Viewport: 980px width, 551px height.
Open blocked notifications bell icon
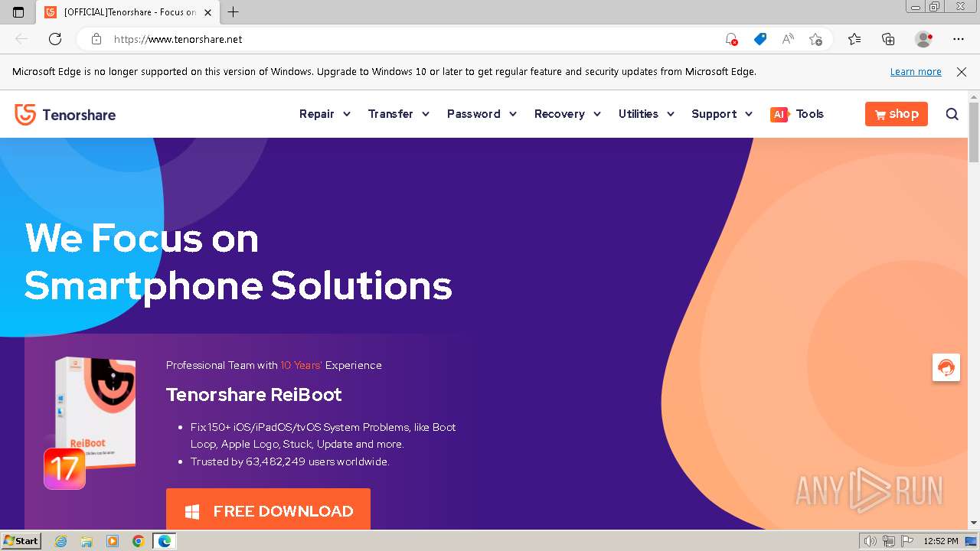[x=731, y=39]
